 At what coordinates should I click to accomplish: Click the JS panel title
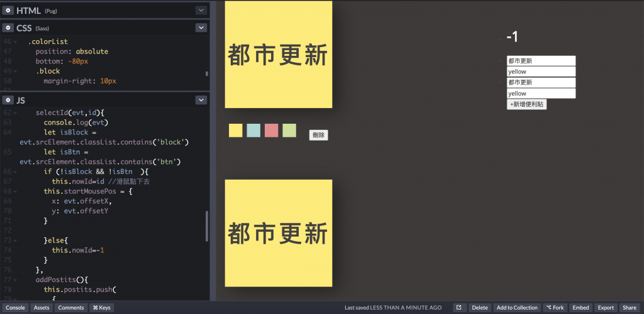[21, 100]
